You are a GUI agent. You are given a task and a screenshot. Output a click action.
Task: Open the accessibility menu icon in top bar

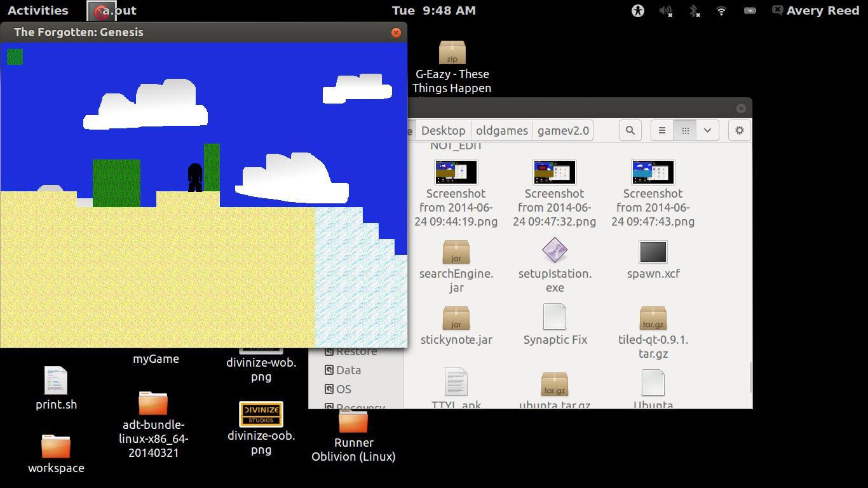(x=637, y=11)
